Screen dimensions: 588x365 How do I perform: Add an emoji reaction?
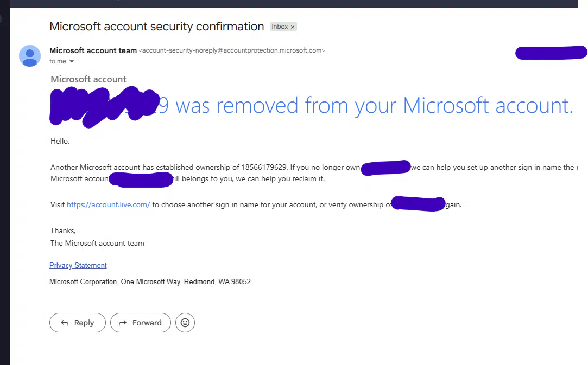[x=185, y=323]
